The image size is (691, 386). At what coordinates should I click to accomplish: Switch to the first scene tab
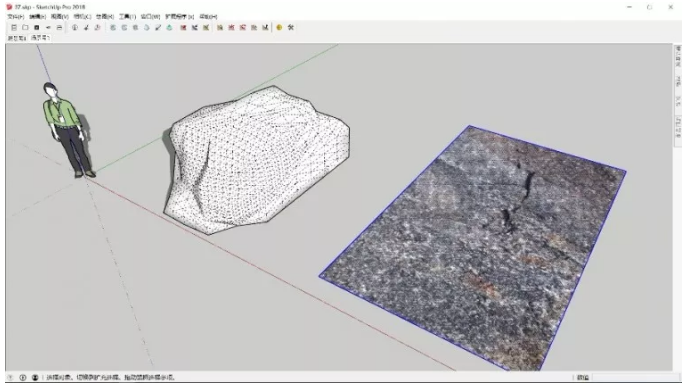tap(17, 38)
